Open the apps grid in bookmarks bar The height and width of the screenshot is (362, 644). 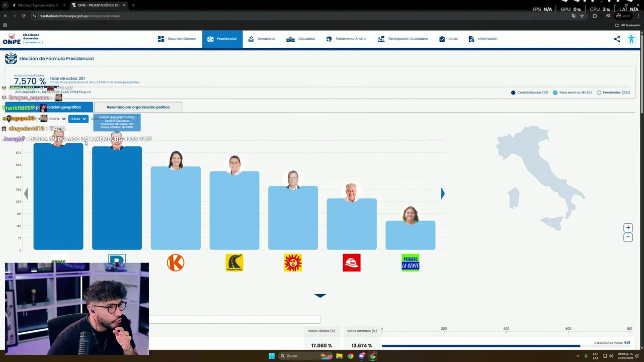5,25
